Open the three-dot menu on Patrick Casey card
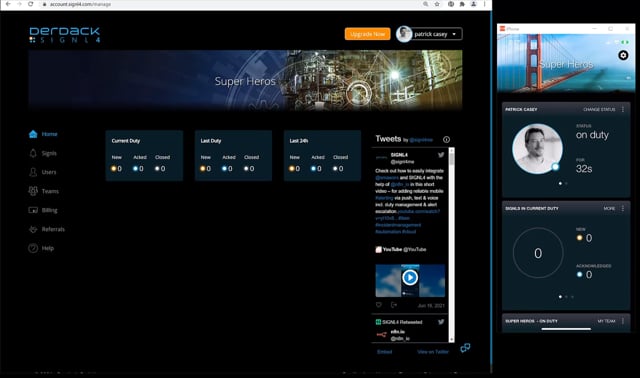The image size is (640, 378). pyautogui.click(x=623, y=109)
